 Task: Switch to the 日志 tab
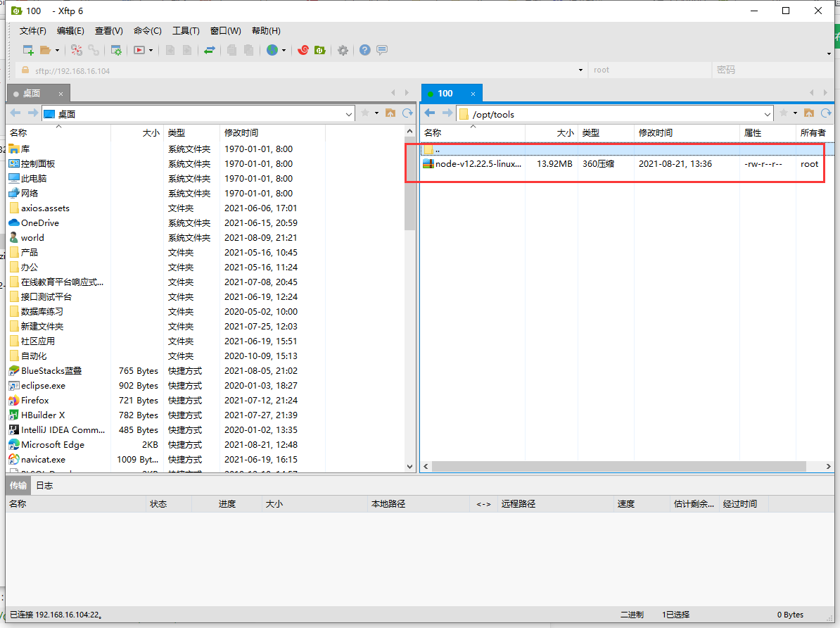pyautogui.click(x=44, y=485)
